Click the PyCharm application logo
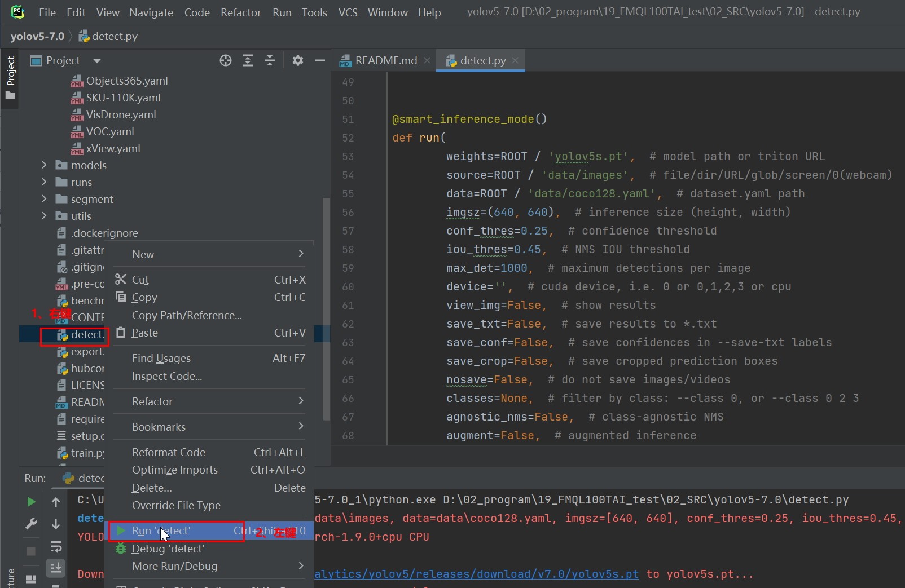This screenshot has height=588, width=905. tap(17, 11)
